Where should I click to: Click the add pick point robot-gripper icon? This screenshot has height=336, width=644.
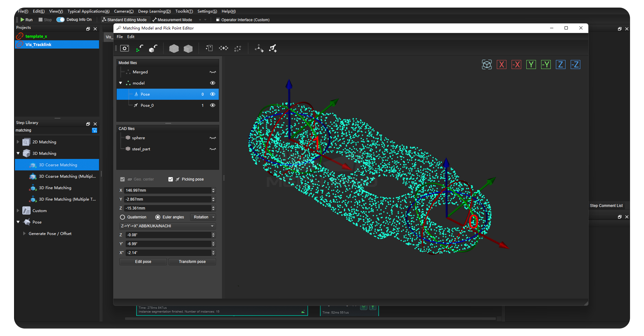pyautogui.click(x=273, y=48)
